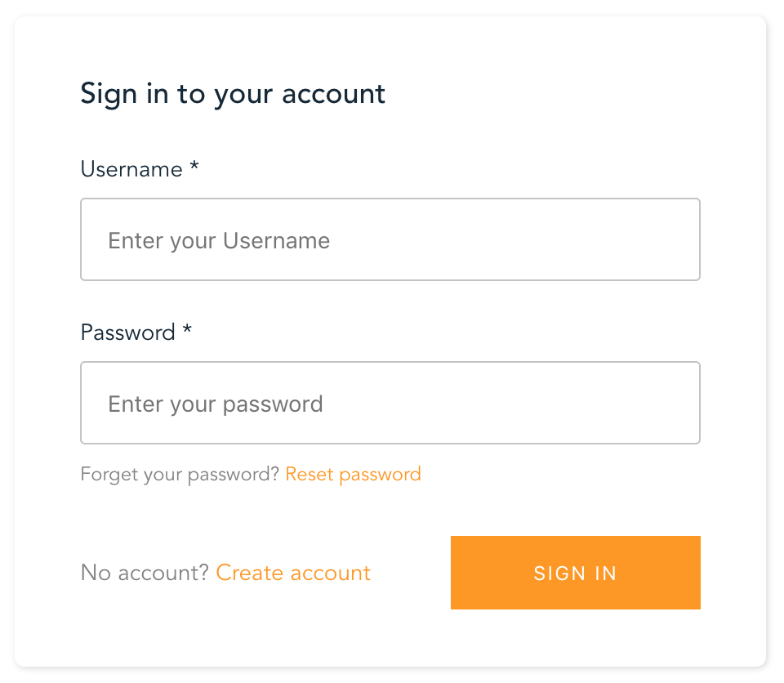Follow the Create account link

293,573
